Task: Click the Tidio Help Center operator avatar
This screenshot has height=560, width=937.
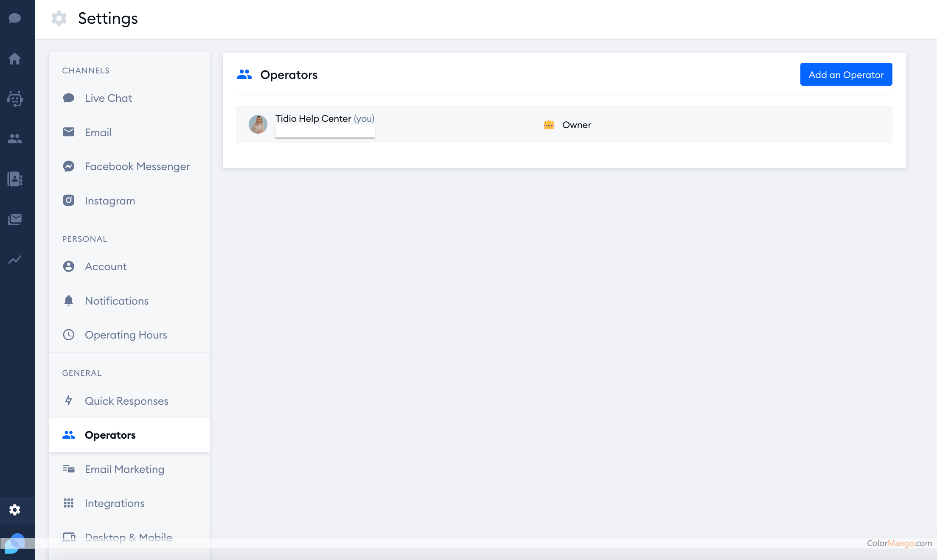Action: tap(258, 124)
